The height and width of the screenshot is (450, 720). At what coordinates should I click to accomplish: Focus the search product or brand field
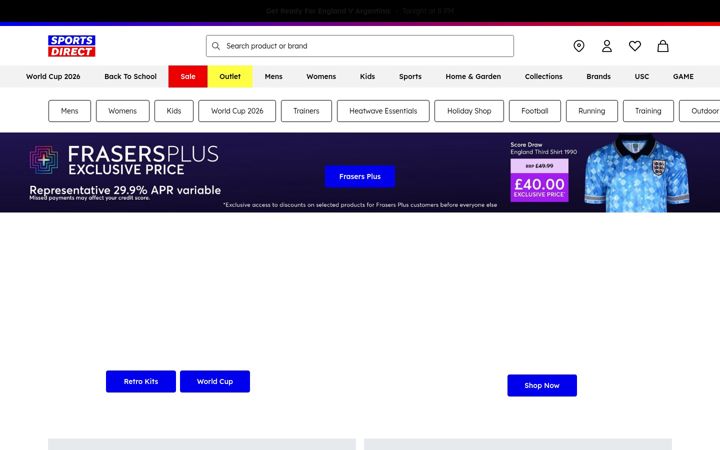tap(360, 46)
